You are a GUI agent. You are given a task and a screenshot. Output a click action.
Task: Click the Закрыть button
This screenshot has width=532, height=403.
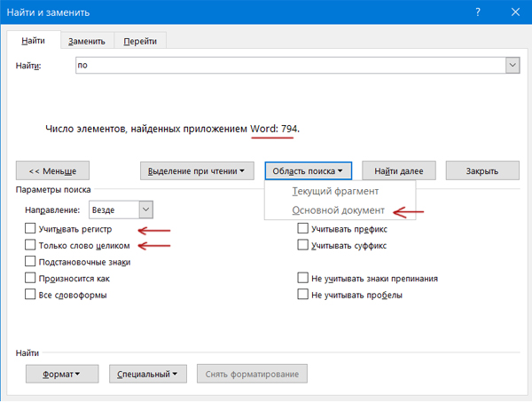coord(481,170)
